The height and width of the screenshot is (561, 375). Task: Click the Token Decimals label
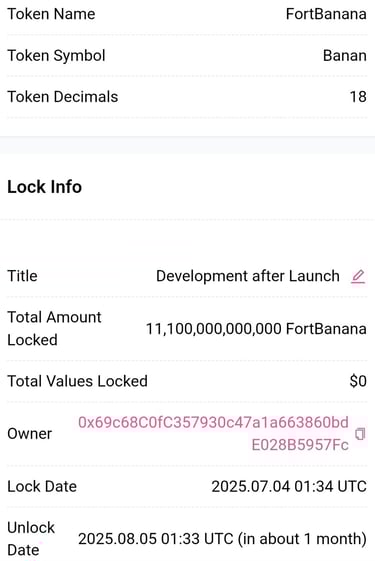point(63,97)
